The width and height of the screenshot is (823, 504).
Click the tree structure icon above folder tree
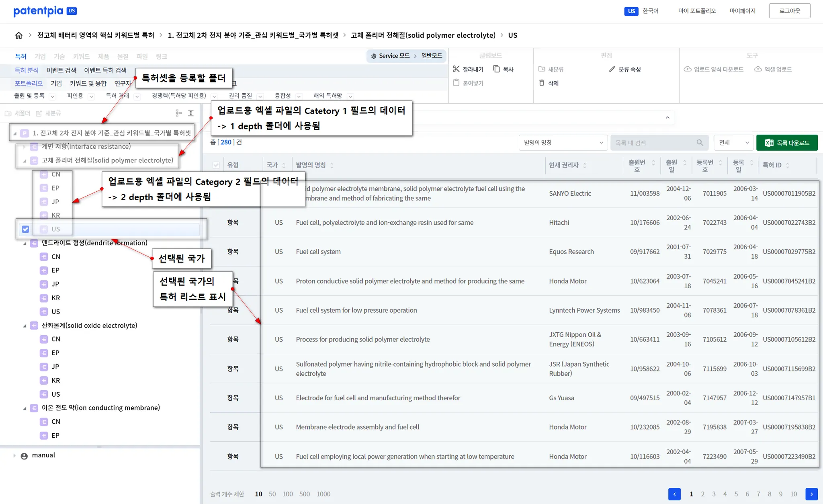pos(178,113)
